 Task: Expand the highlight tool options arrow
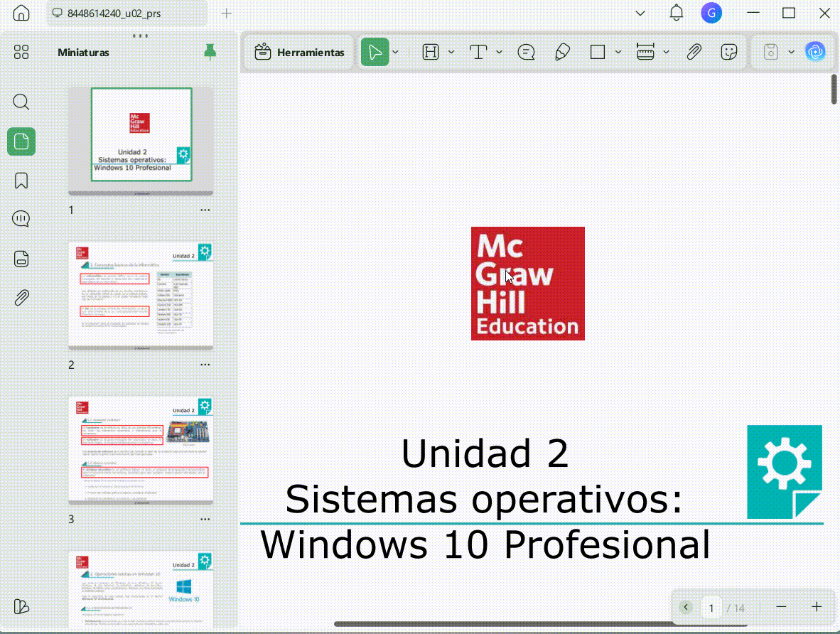tap(451, 52)
